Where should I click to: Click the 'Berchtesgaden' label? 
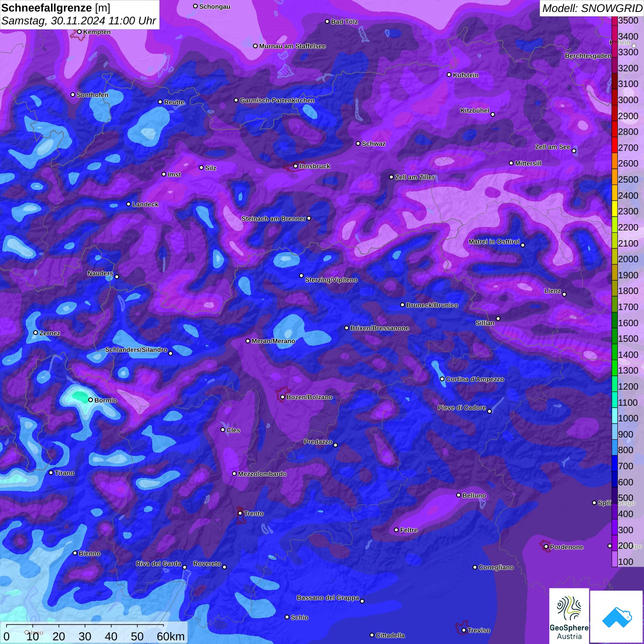point(588,56)
